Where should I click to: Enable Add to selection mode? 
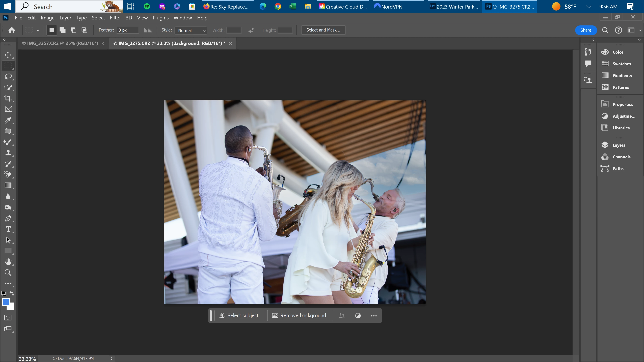coord(63,30)
